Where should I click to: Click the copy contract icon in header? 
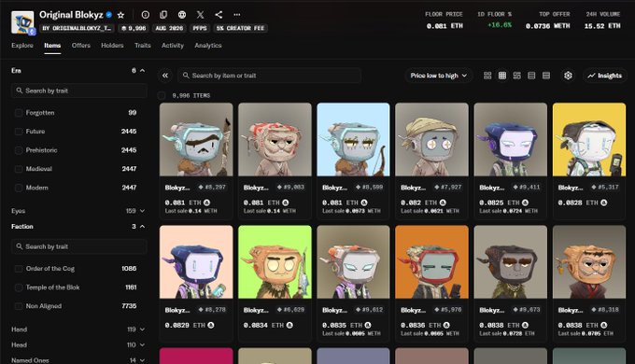(x=163, y=15)
